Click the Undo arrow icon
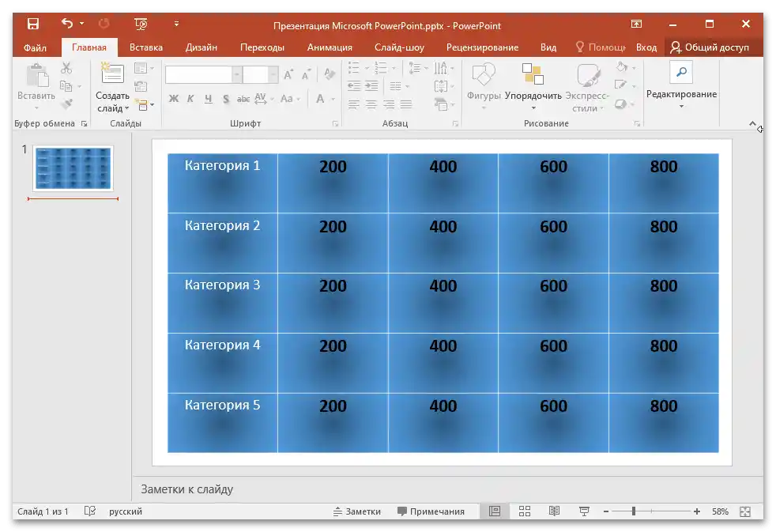The width and height of the screenshot is (776, 532). pyautogui.click(x=67, y=25)
